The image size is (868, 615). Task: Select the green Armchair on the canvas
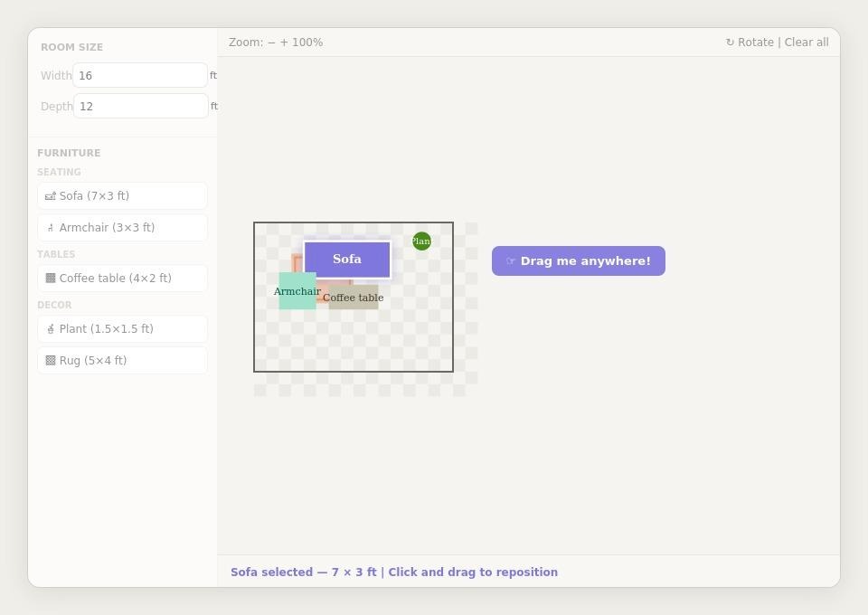[296, 297]
